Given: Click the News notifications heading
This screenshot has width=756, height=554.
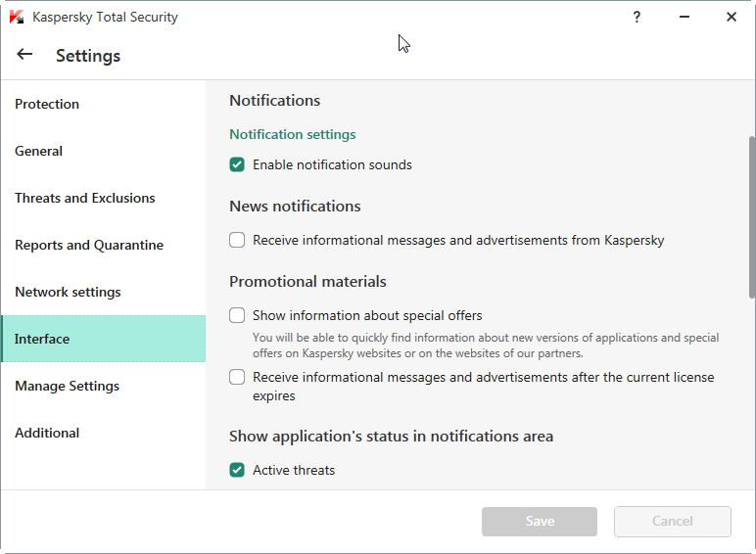Looking at the screenshot, I should coord(295,207).
